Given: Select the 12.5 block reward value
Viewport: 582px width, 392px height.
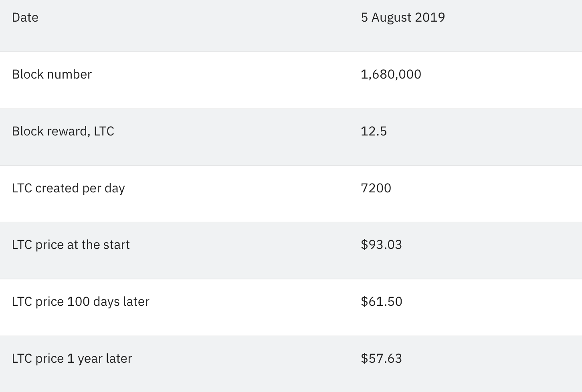Looking at the screenshot, I should coord(374,131).
